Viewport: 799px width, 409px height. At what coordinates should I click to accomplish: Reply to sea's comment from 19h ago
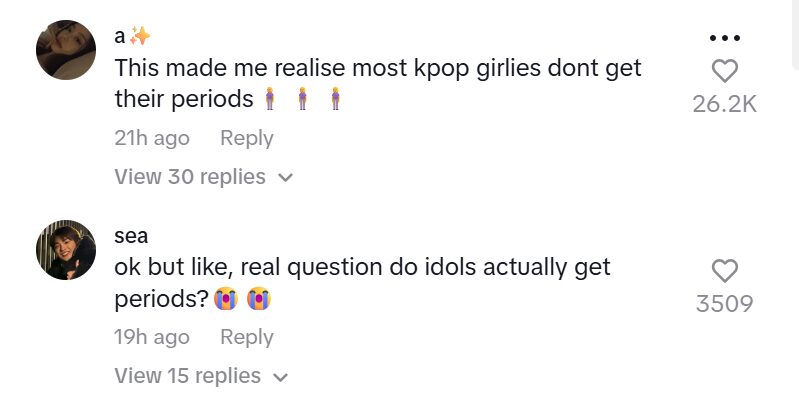(246, 337)
